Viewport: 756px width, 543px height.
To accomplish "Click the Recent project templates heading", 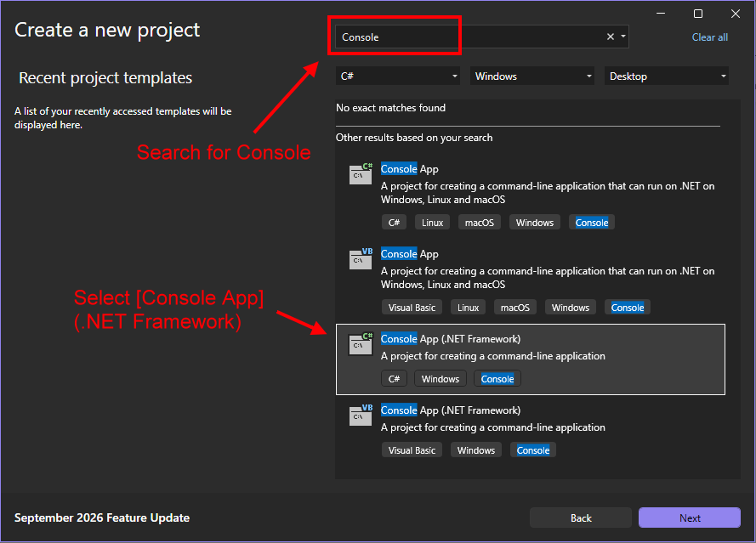I will pos(105,78).
